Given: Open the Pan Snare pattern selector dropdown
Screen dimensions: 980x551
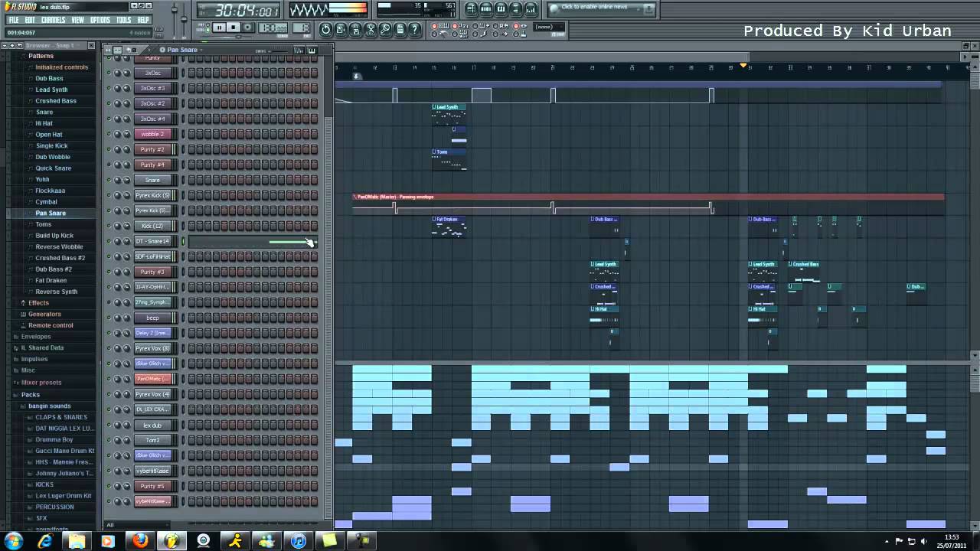Looking at the screenshot, I should 182,50.
